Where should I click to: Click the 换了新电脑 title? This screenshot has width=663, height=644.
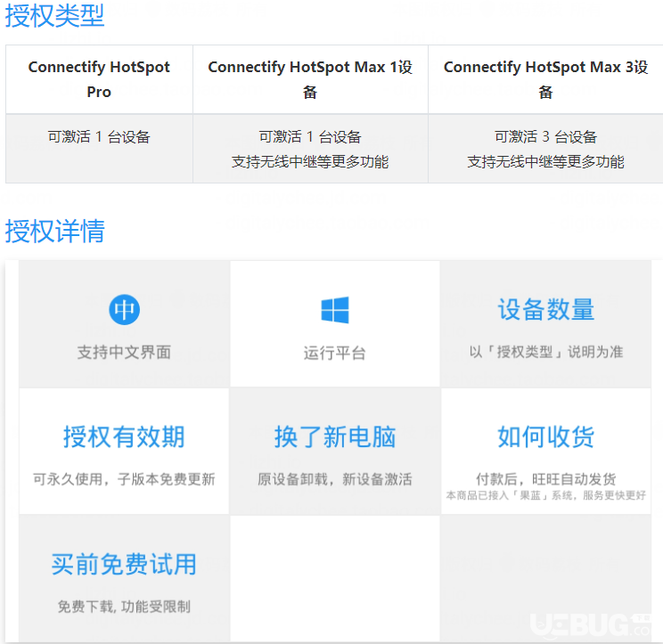335,436
